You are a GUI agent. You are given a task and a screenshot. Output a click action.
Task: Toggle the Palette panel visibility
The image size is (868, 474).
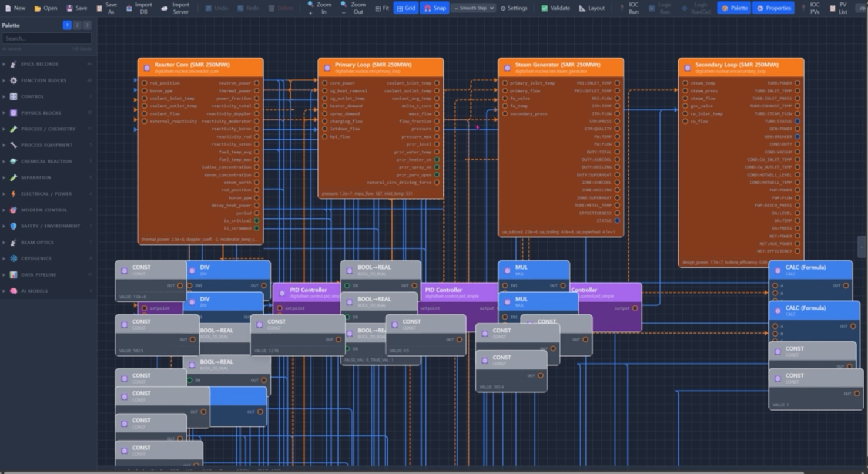point(734,8)
